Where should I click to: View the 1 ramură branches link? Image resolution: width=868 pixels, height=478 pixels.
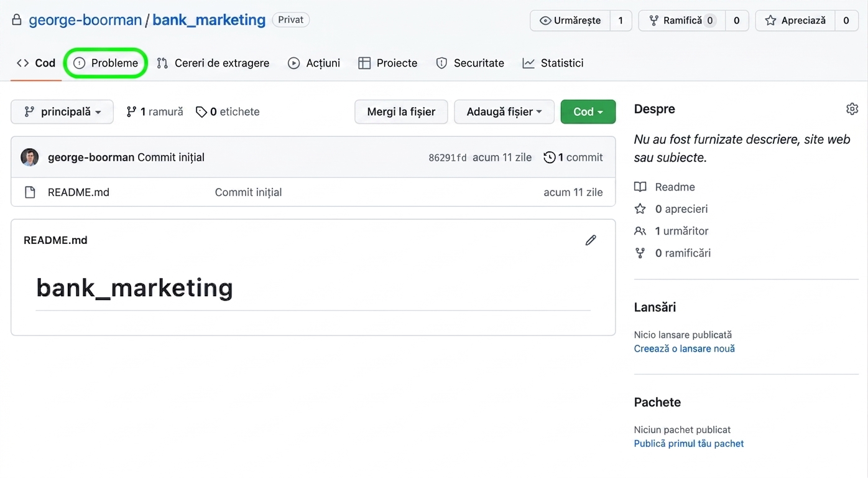(155, 112)
